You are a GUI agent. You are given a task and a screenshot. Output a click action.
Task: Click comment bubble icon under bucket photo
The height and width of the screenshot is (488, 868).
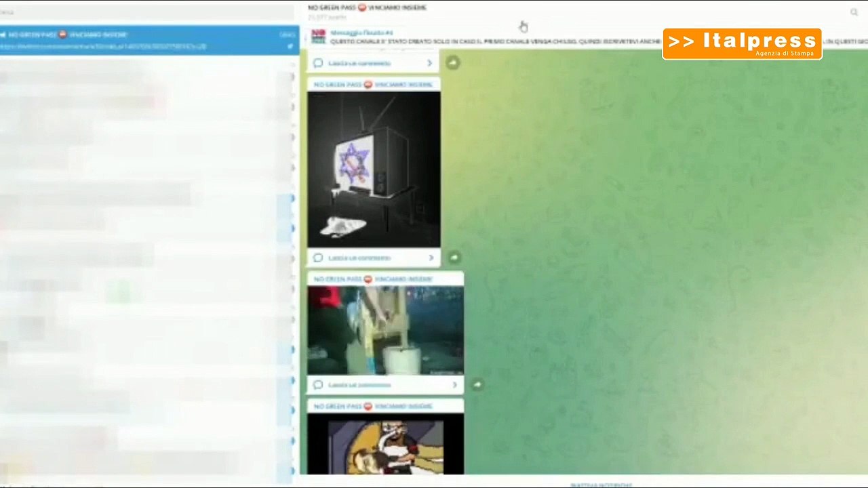pyautogui.click(x=317, y=385)
